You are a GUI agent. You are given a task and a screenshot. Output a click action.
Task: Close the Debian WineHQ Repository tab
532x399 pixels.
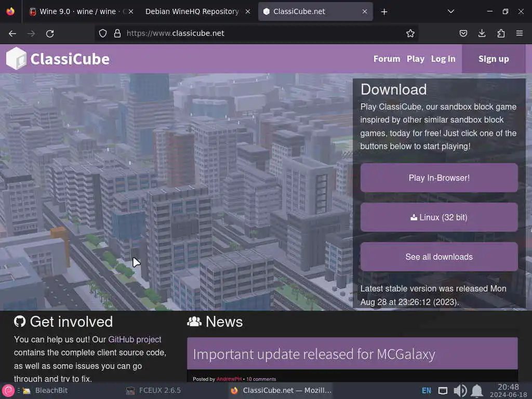[248, 11]
